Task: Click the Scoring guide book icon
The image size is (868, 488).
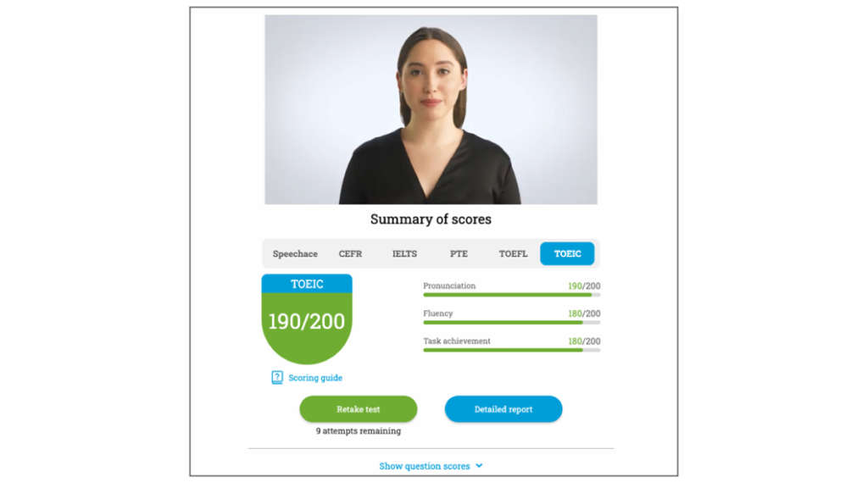Action: [x=277, y=378]
